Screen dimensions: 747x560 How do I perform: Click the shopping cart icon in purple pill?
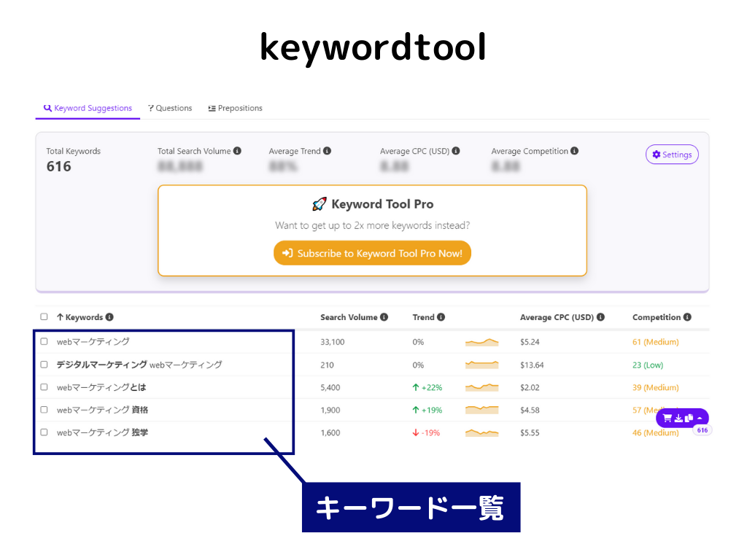(x=667, y=418)
